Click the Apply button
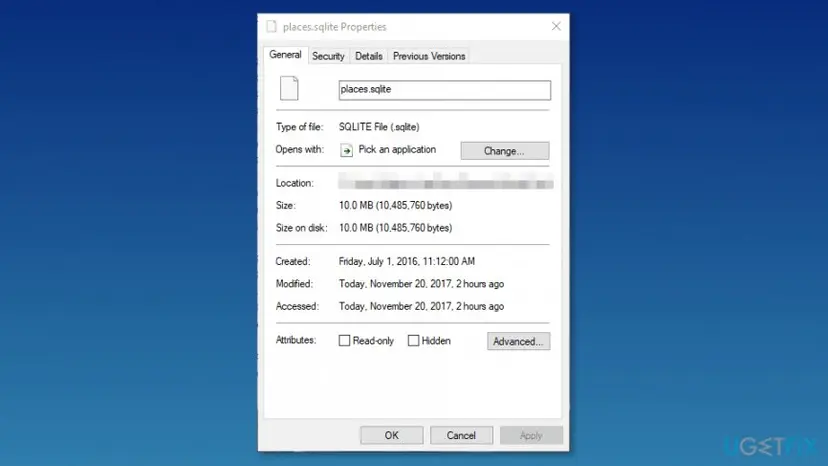 click(531, 435)
